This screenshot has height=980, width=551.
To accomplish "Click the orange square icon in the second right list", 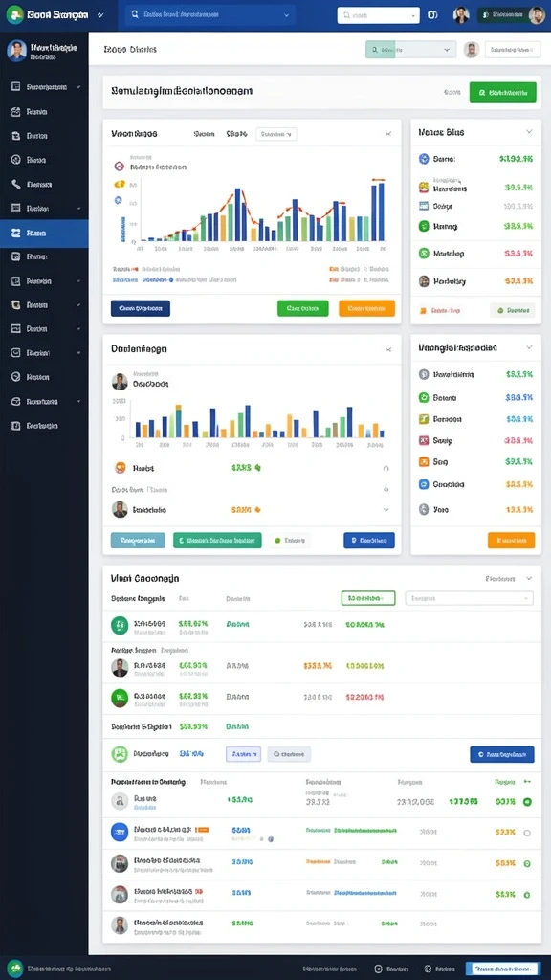I will (x=424, y=462).
